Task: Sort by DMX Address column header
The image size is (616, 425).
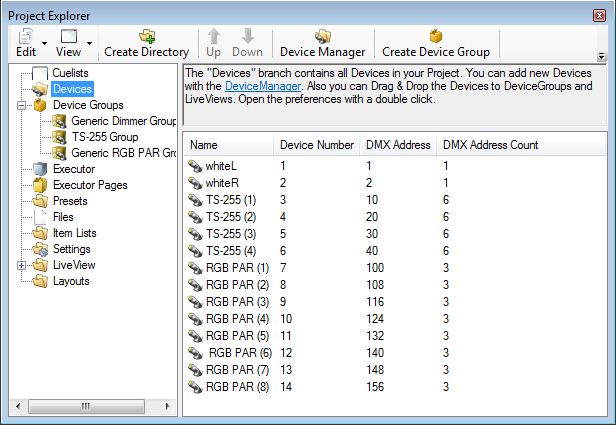Action: pyautogui.click(x=397, y=145)
